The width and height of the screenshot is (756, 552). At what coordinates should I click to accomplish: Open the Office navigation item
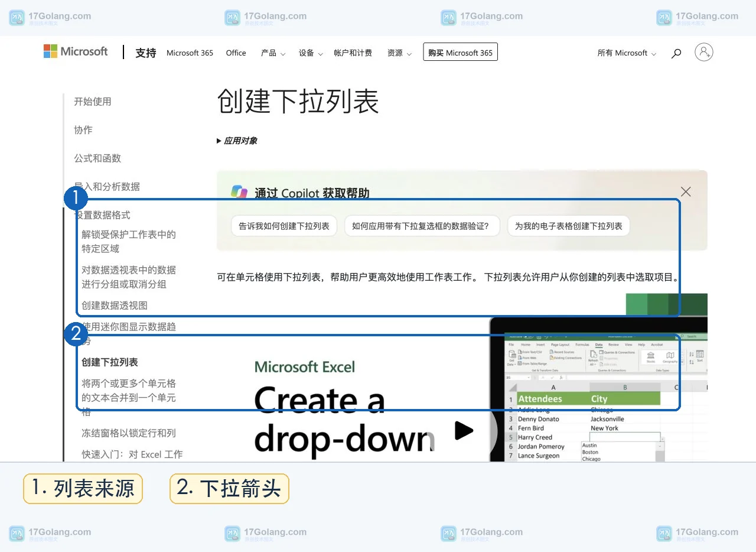pos(236,53)
